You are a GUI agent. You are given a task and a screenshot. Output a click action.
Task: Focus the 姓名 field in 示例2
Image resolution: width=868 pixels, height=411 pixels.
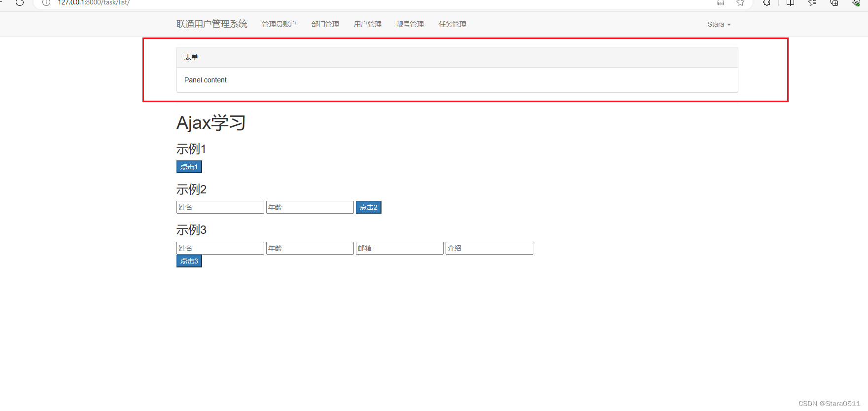pyautogui.click(x=220, y=207)
